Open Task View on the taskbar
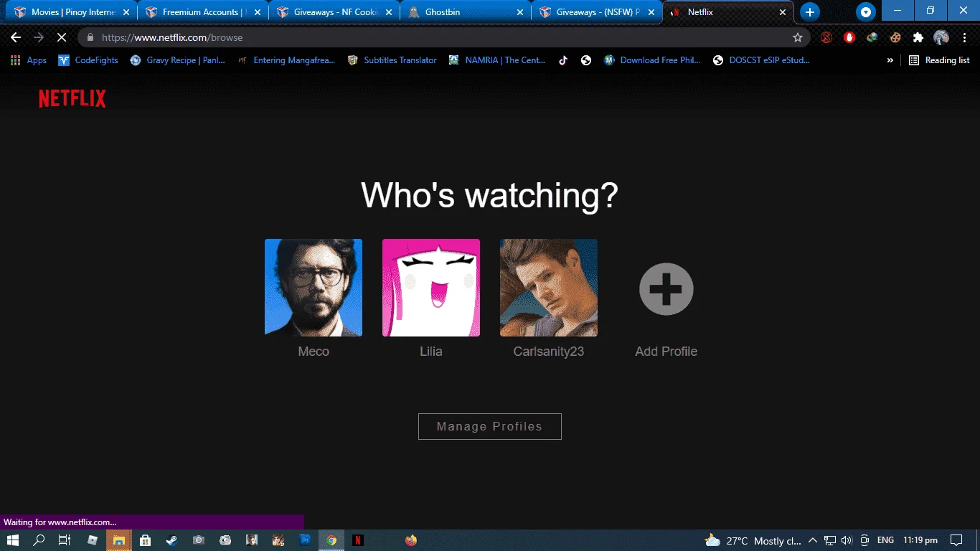Viewport: 980px width, 551px height. point(65,540)
